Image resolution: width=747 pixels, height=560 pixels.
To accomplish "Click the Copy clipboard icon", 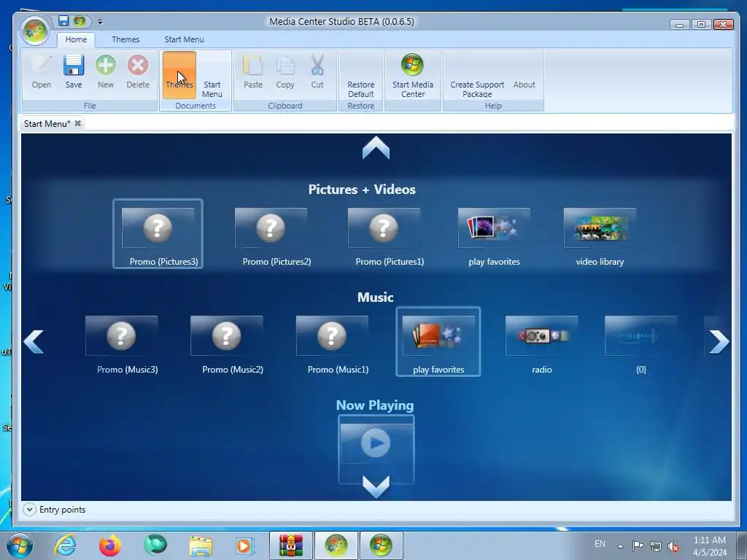I will (285, 71).
